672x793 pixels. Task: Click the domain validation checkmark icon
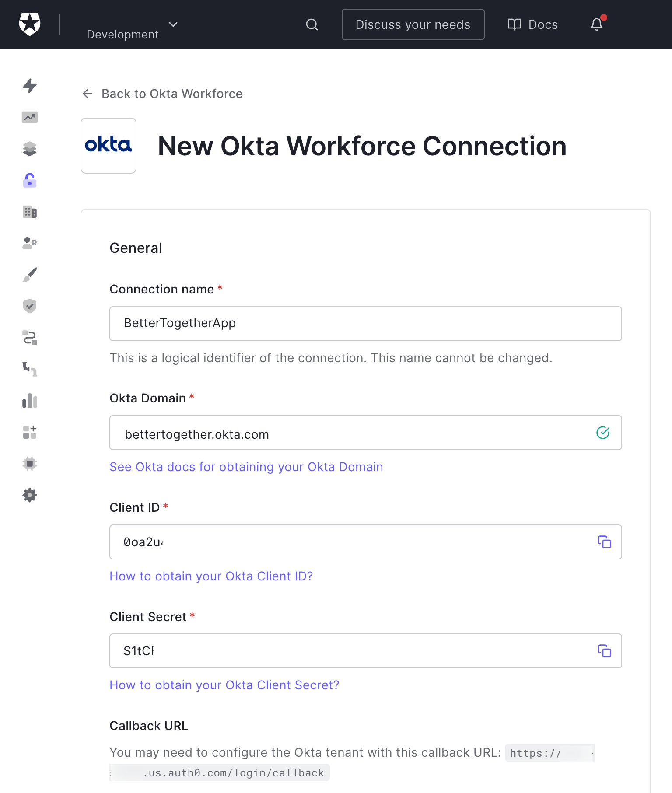click(x=603, y=433)
